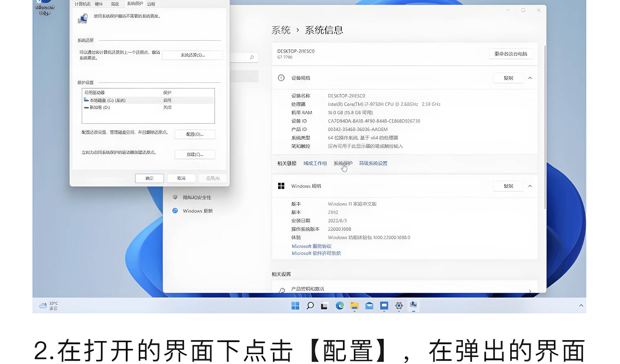Click shield icon for 隐私和安全性
The image size is (620, 364).
click(x=175, y=197)
